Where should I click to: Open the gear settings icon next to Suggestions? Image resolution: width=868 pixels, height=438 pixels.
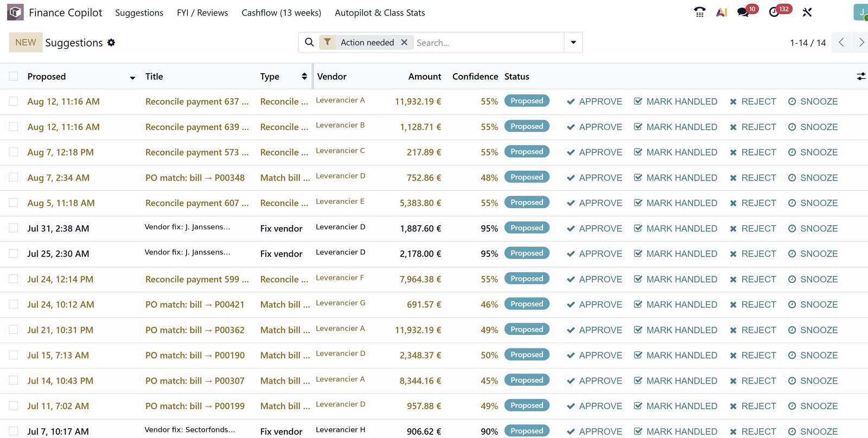click(111, 42)
